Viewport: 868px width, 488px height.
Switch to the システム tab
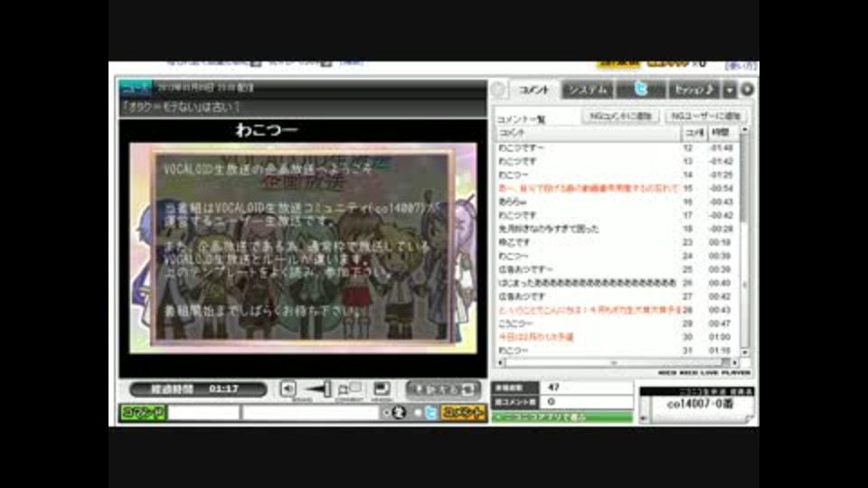tap(588, 89)
